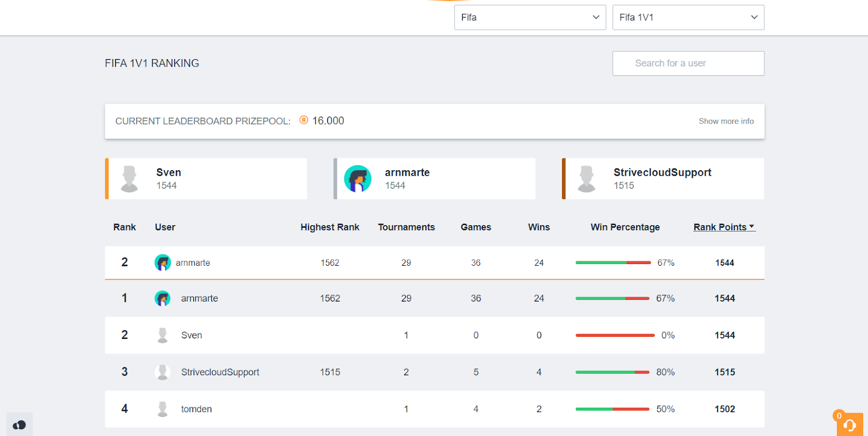Click the orange support headset icon
Screen dimensions: 868x436
(x=850, y=425)
